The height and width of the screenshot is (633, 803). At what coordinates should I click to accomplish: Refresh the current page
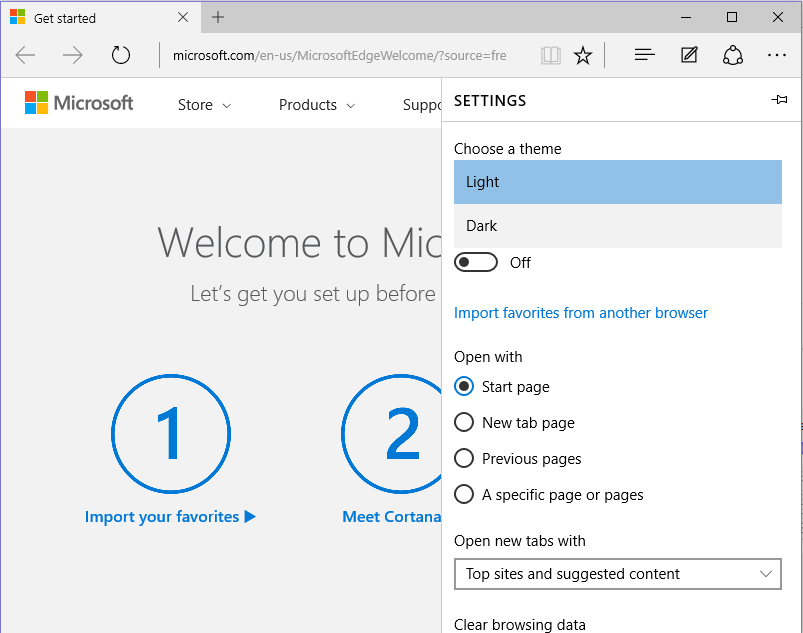pyautogui.click(x=120, y=55)
